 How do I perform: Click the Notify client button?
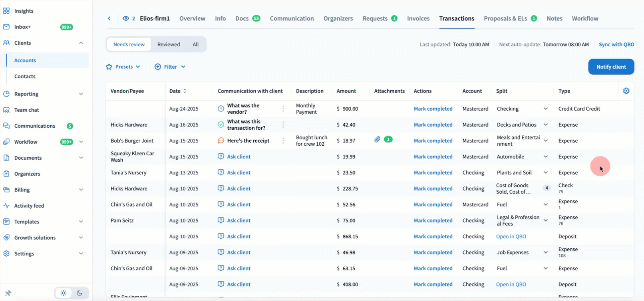click(x=611, y=67)
